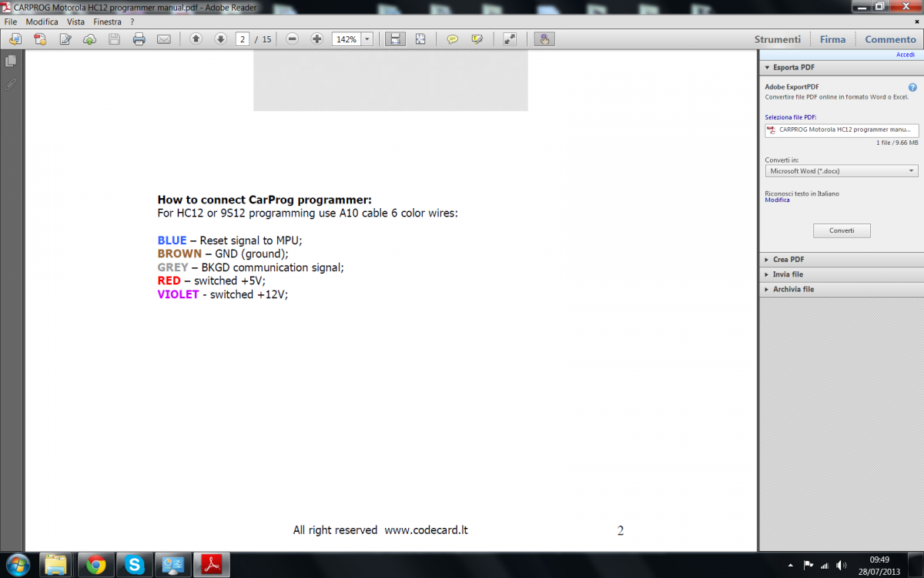This screenshot has width=924, height=578.
Task: Click the Modifica language link
Action: tap(777, 200)
